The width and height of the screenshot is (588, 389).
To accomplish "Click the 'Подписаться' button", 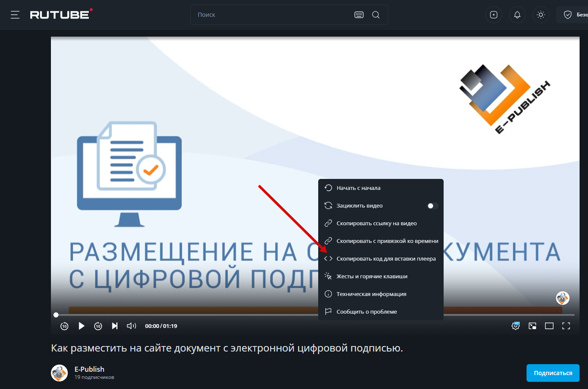I will pos(553,373).
